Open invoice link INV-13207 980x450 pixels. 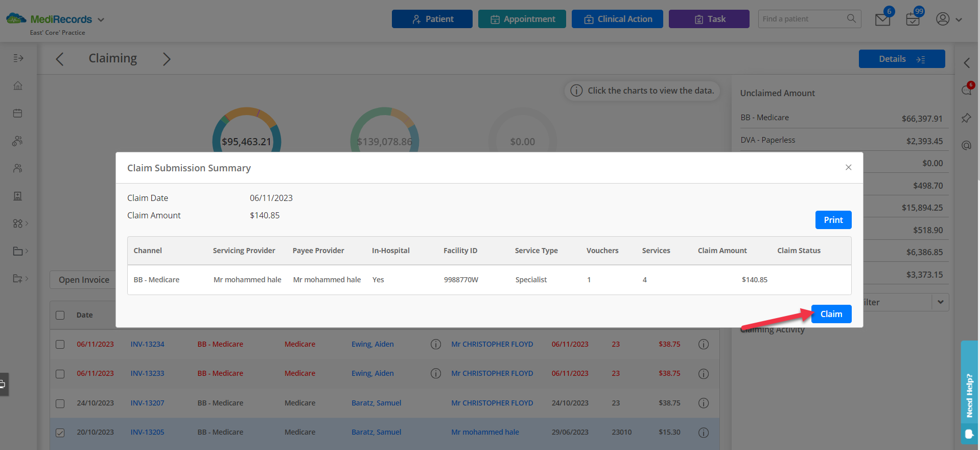pos(147,403)
